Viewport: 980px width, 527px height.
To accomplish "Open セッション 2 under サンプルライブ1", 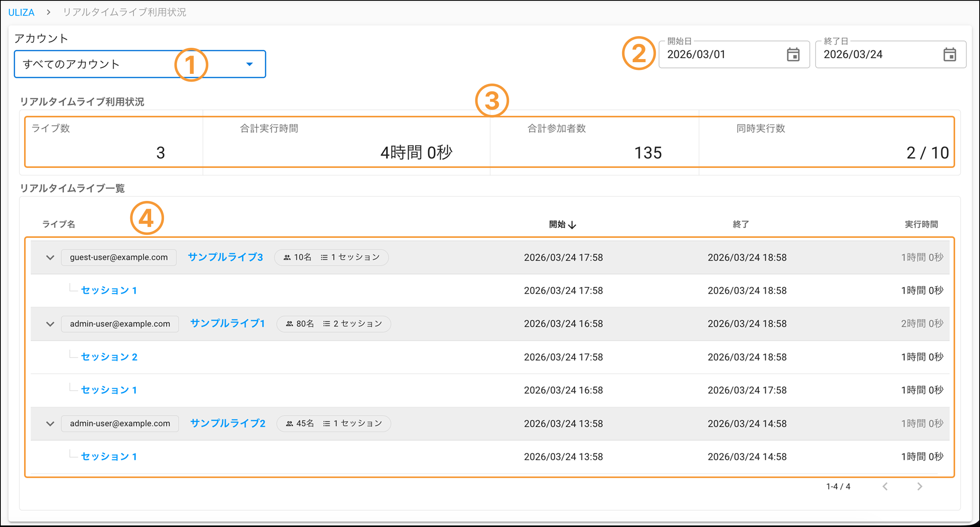I will [109, 357].
